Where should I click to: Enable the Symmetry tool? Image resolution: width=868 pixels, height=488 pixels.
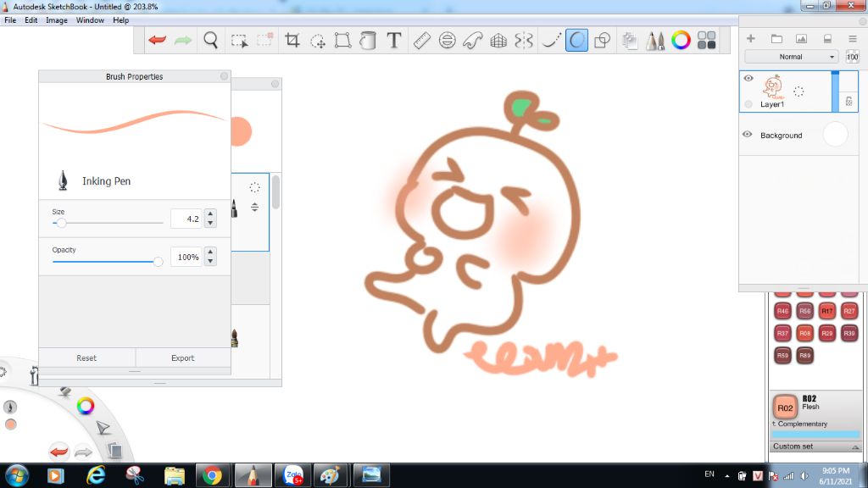click(524, 40)
